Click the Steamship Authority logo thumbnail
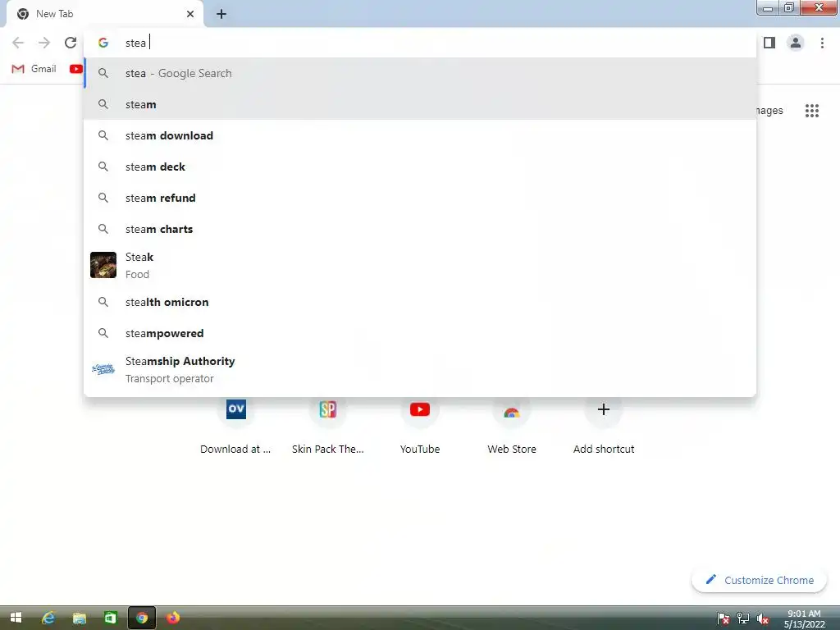Screen dimensions: 840x630 [103, 369]
